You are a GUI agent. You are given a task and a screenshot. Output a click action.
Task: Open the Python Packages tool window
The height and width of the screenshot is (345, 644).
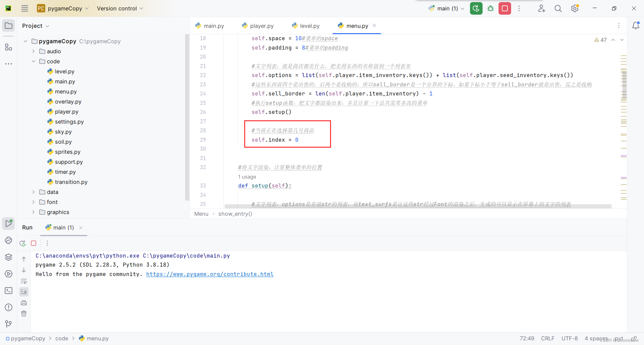[8, 240]
